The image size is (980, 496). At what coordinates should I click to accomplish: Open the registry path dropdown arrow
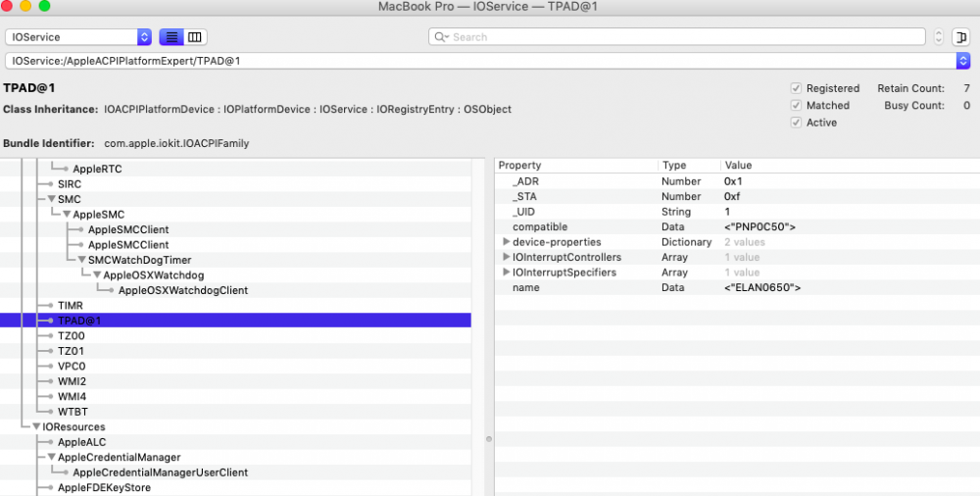tap(962, 61)
